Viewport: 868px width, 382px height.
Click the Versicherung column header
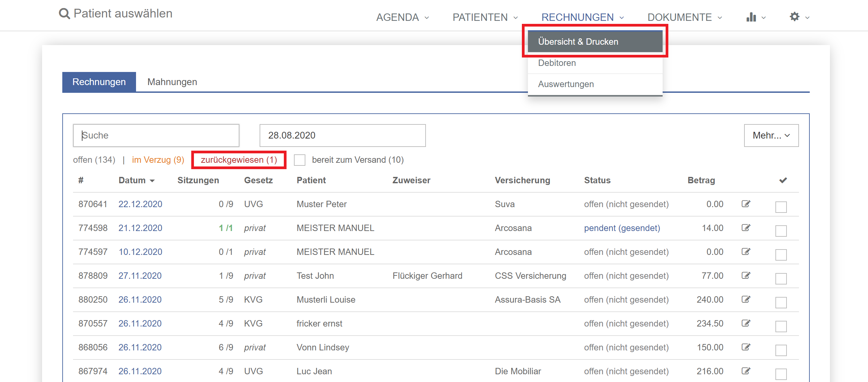(522, 180)
